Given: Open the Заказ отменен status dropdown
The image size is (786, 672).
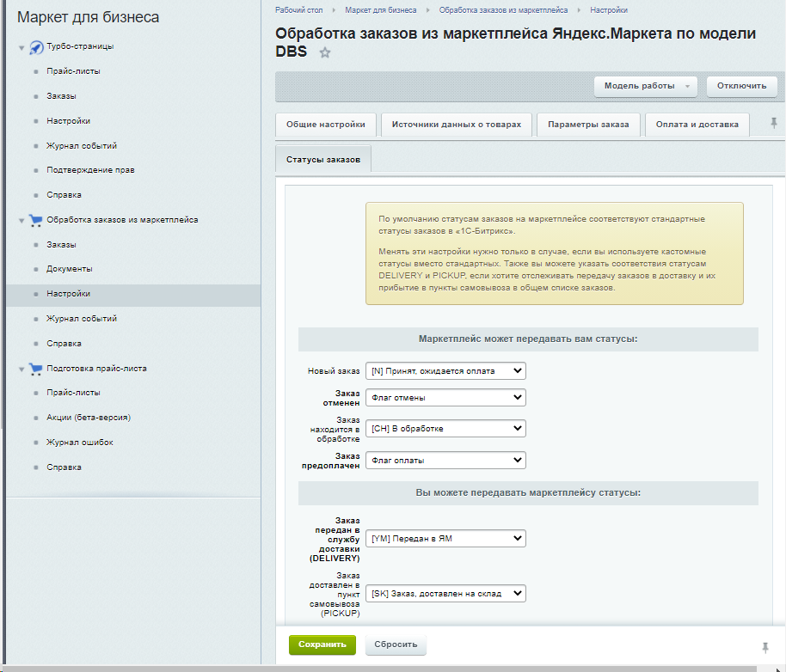Looking at the screenshot, I should tap(445, 398).
